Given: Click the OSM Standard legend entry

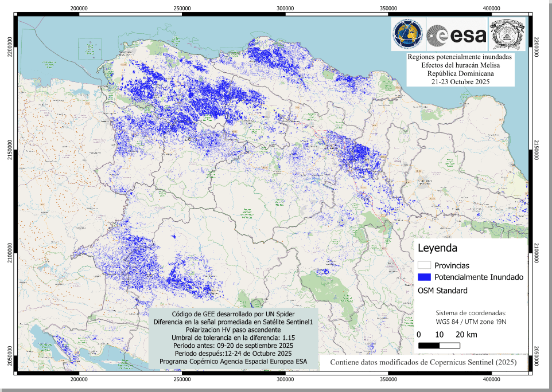Looking at the screenshot, I should pyautogui.click(x=442, y=291).
